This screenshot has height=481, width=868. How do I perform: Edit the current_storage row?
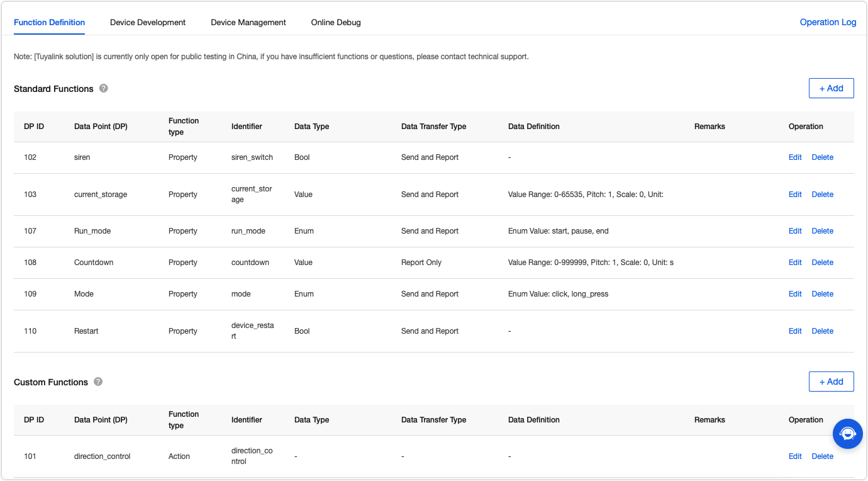coord(795,195)
